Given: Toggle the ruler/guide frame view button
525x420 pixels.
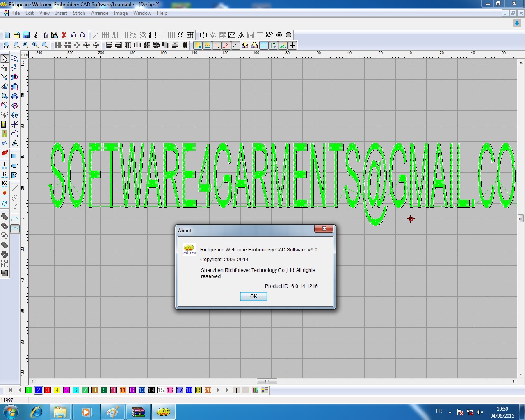Looking at the screenshot, I should (274, 45).
